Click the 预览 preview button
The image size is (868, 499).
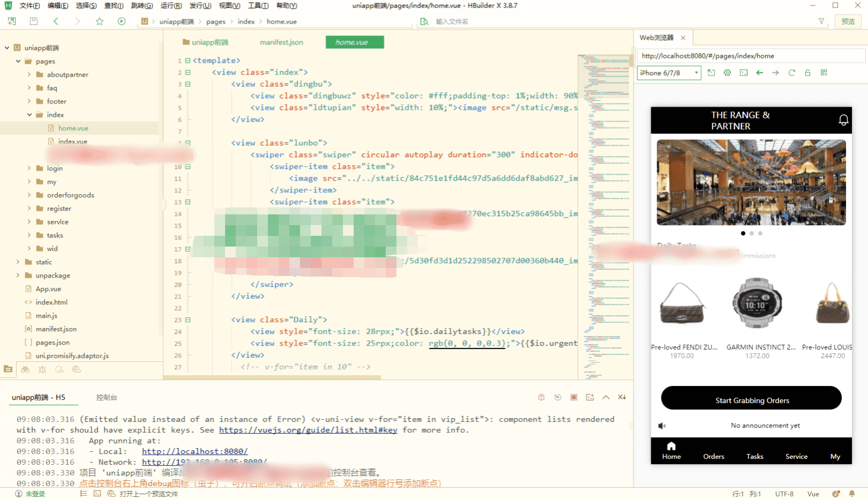click(848, 21)
